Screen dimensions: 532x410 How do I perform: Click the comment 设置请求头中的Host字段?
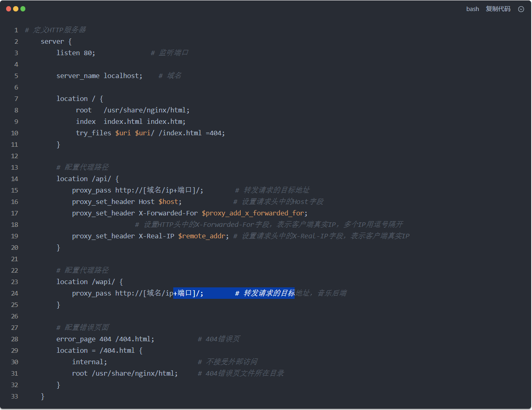278,202
